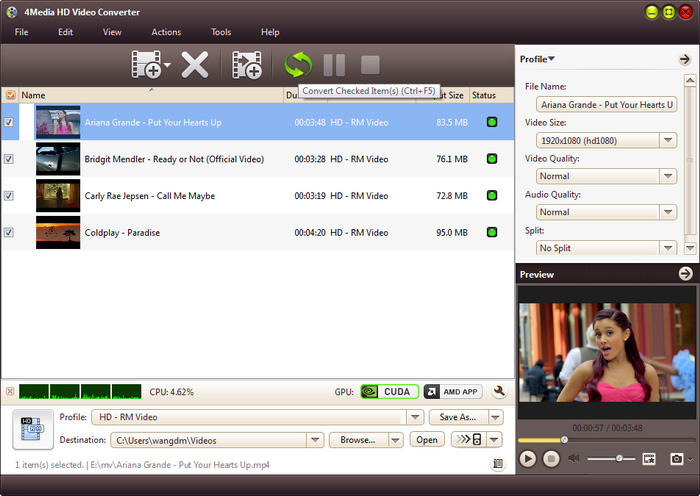Open the Tools menu

[x=221, y=32]
